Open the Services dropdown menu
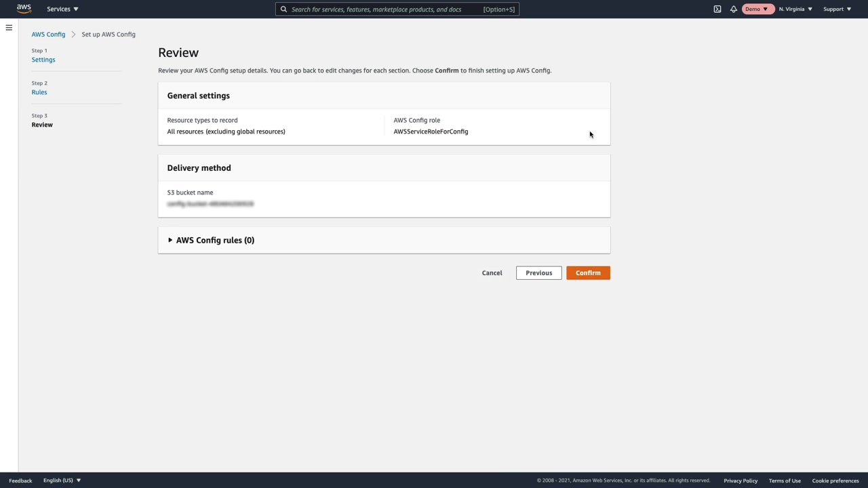This screenshot has height=488, width=868. pyautogui.click(x=62, y=9)
